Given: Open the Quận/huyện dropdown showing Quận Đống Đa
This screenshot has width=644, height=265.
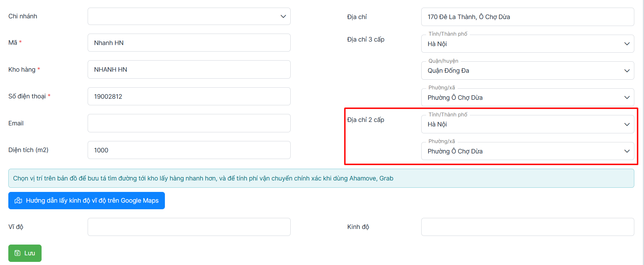Looking at the screenshot, I should (x=527, y=71).
